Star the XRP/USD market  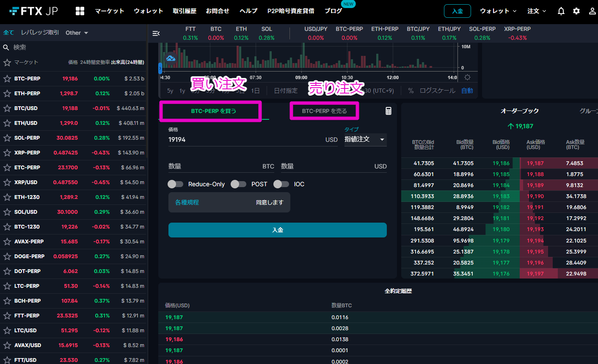pyautogui.click(x=7, y=182)
